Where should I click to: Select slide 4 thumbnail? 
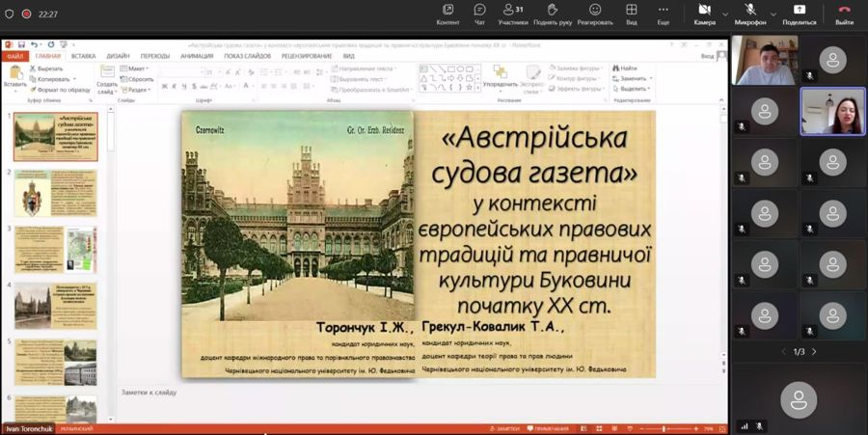click(55, 306)
